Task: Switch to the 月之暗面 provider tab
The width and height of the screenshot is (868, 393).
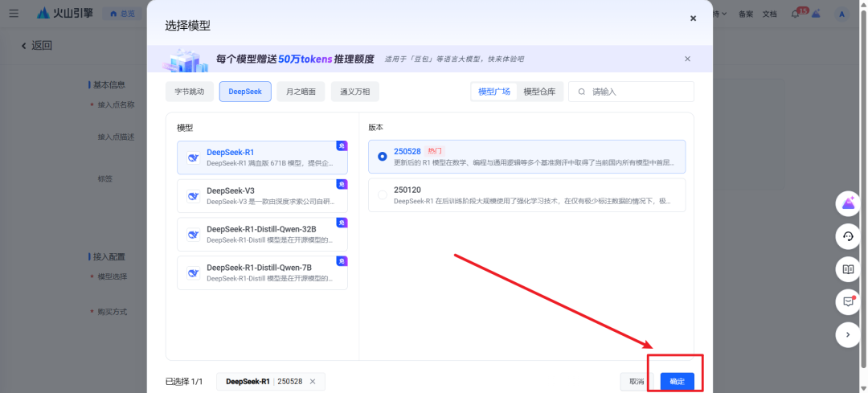Action: point(301,92)
